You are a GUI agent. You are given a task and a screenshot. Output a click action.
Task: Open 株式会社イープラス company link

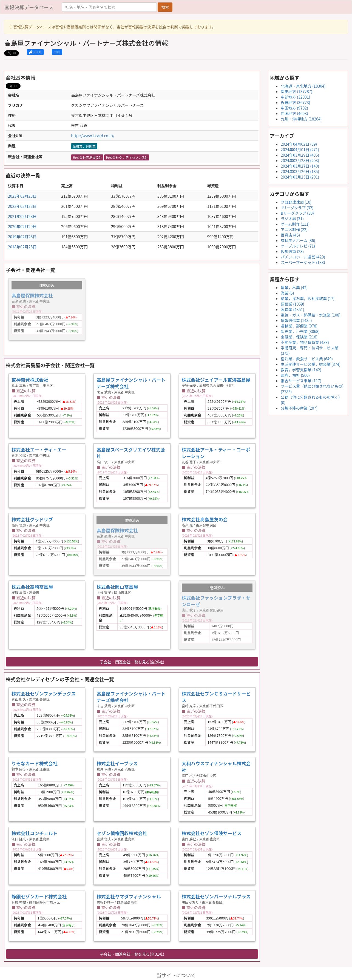117,763
